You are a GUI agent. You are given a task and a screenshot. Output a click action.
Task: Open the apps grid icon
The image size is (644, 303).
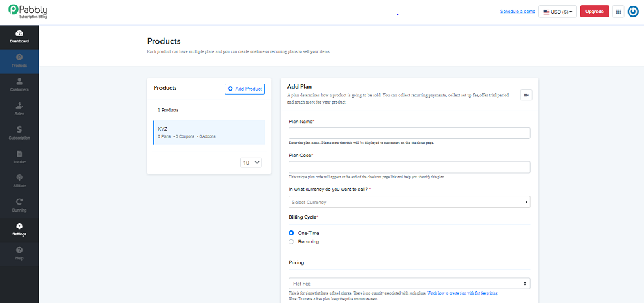(618, 12)
